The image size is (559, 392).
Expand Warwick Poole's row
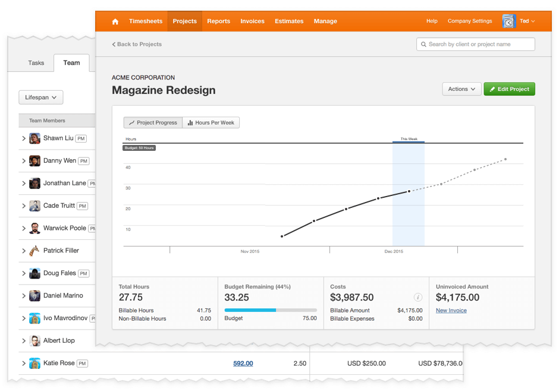point(24,228)
